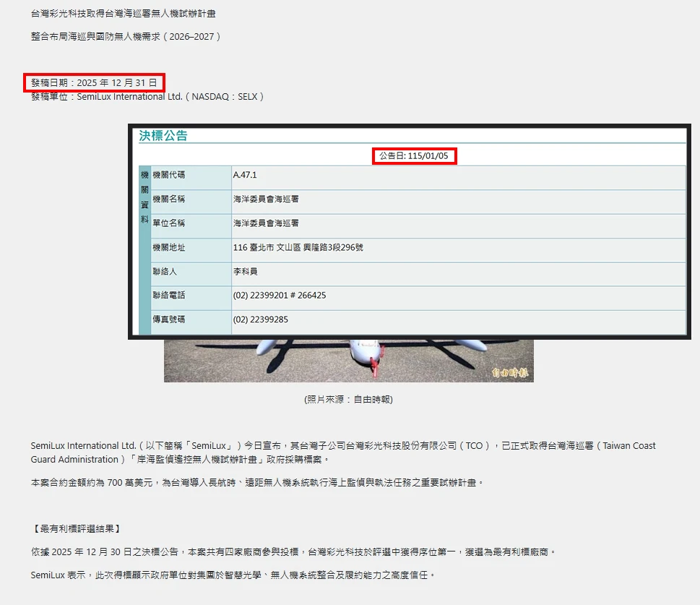
Task: Select the contact name 李科員
Action: tap(245, 271)
